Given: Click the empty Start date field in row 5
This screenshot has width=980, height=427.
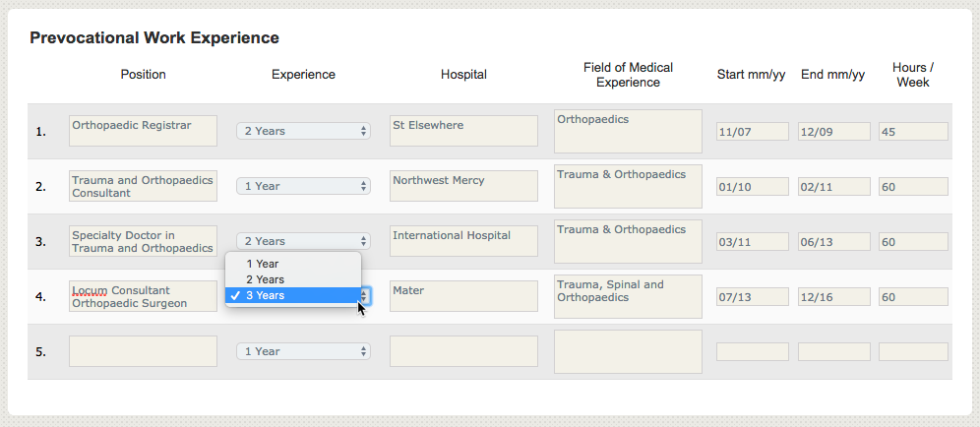Looking at the screenshot, I should pyautogui.click(x=752, y=351).
